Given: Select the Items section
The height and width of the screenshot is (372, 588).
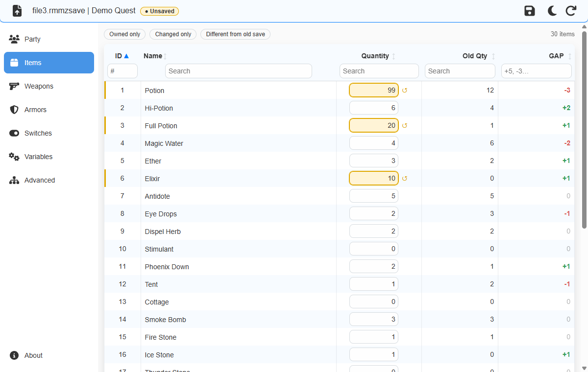Looking at the screenshot, I should coord(49,63).
